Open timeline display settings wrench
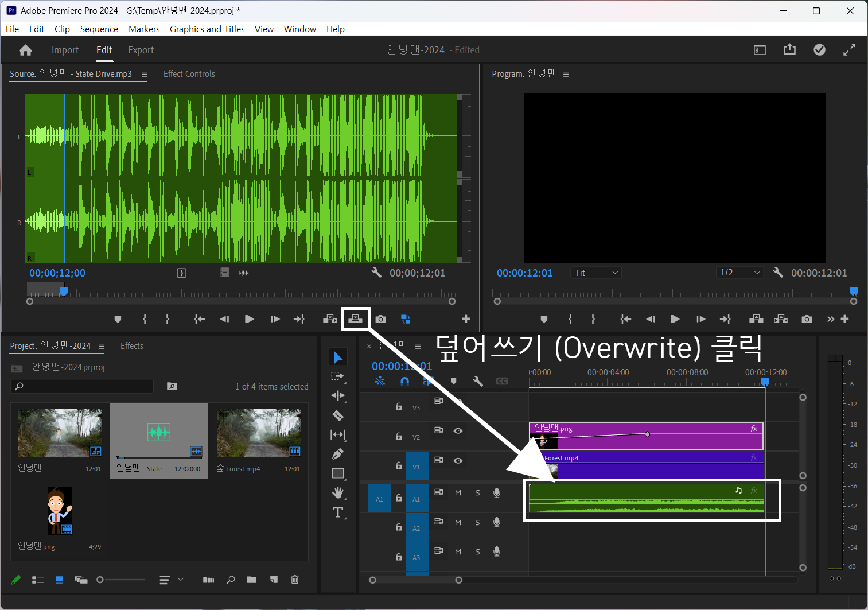868x610 pixels. point(477,381)
